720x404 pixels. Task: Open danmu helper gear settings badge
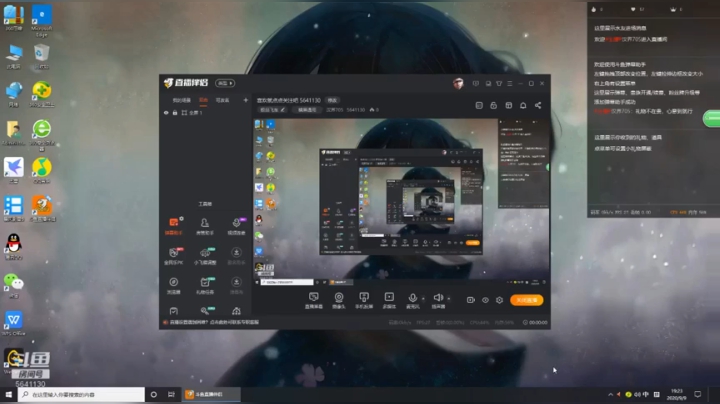[181, 219]
